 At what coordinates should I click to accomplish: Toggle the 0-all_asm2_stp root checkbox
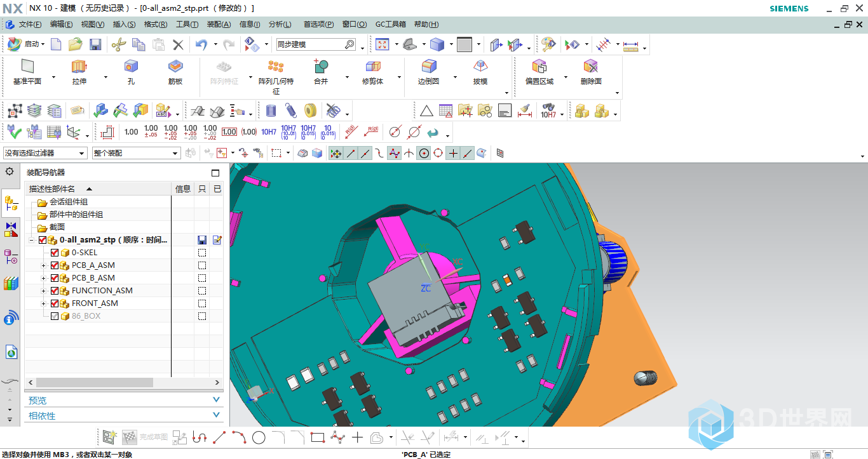43,240
